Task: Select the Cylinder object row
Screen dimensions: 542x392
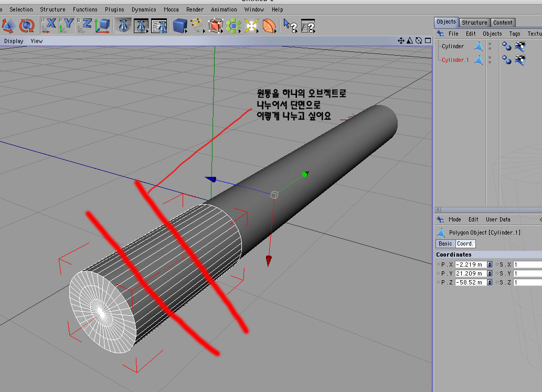Action: point(453,46)
